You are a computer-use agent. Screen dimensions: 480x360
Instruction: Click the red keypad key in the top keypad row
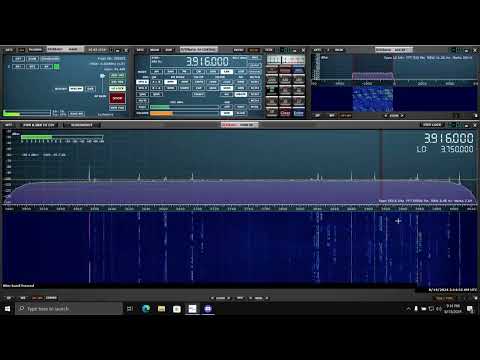coord(285,70)
